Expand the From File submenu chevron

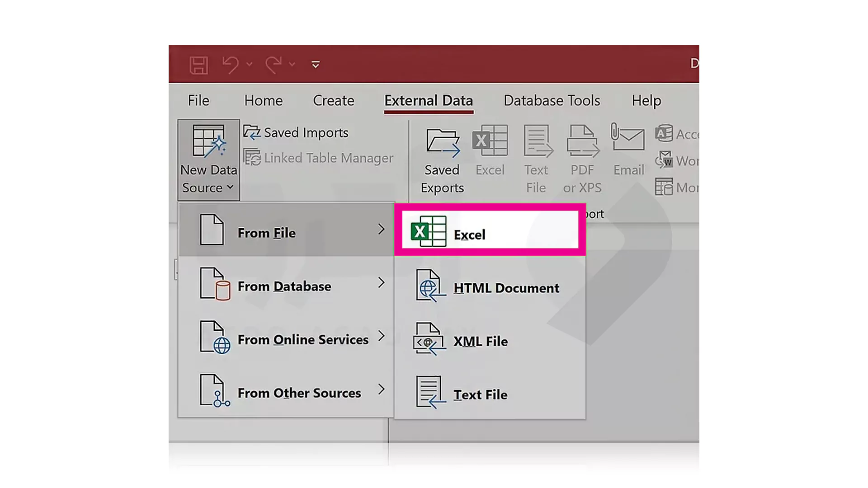(x=381, y=230)
